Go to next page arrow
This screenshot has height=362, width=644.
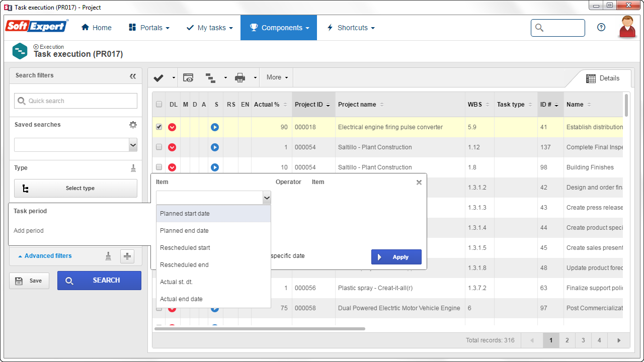(x=619, y=340)
